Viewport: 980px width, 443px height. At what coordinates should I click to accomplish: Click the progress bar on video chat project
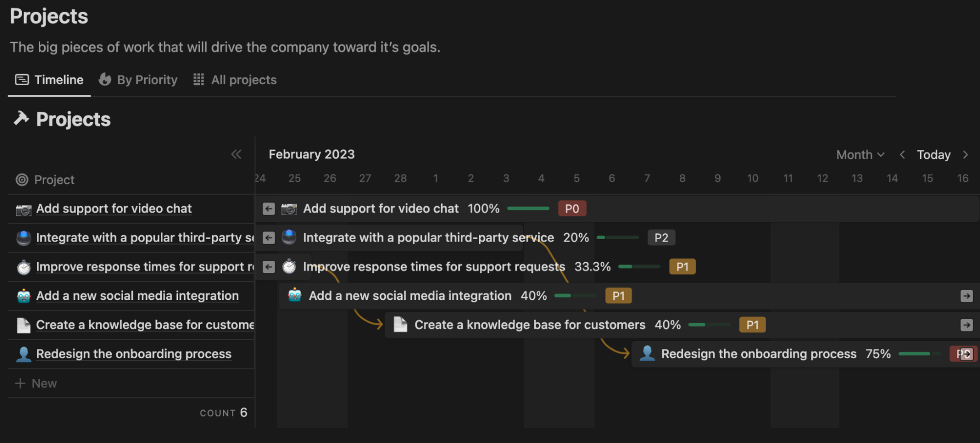(528, 208)
